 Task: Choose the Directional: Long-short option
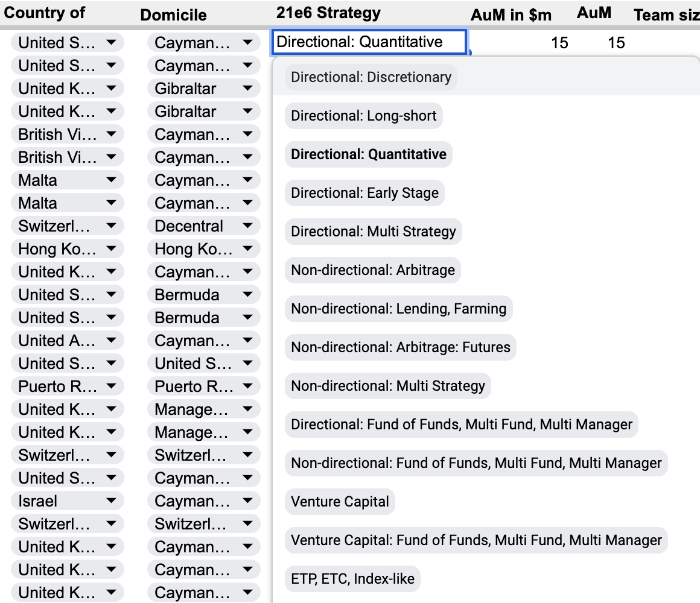pyautogui.click(x=363, y=116)
